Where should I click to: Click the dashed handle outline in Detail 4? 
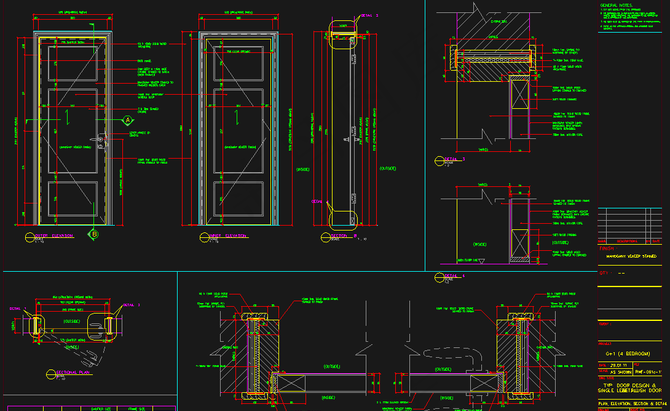coord(453,358)
